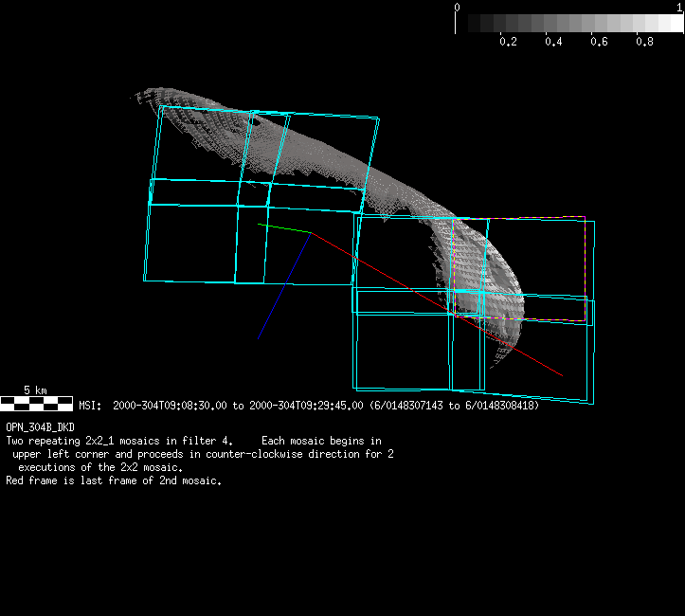The image size is (685, 616).
Task: Select the long red axis line
Action: point(436,303)
